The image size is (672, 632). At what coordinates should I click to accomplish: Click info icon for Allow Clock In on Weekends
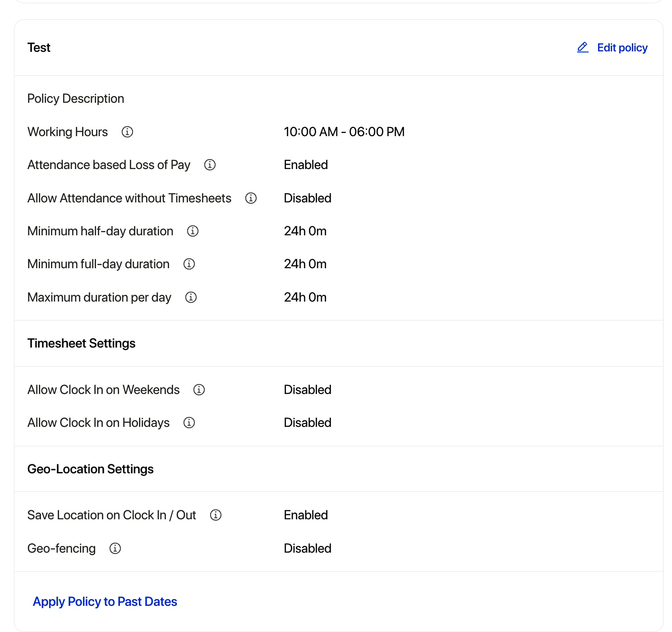(x=199, y=389)
